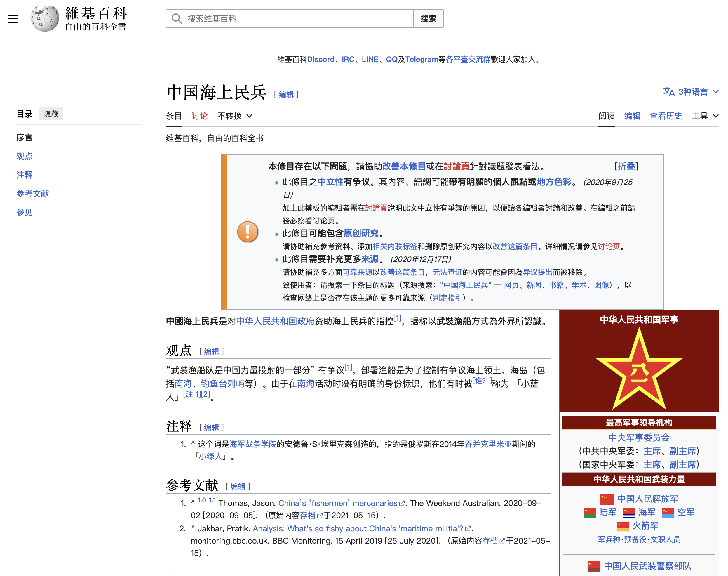Collapse the issues box via 折叠
728x576 pixels.
[626, 166]
